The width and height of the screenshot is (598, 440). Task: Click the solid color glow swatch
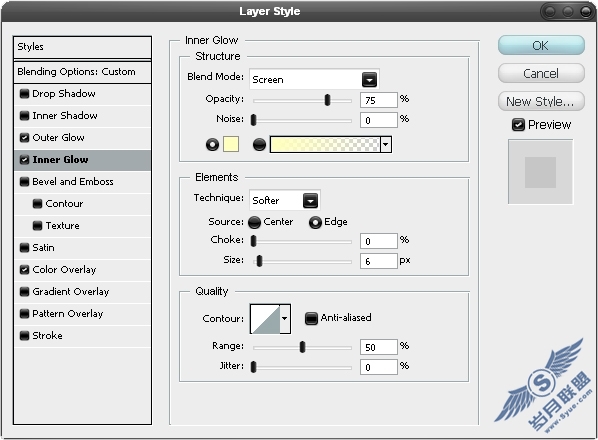[x=231, y=145]
